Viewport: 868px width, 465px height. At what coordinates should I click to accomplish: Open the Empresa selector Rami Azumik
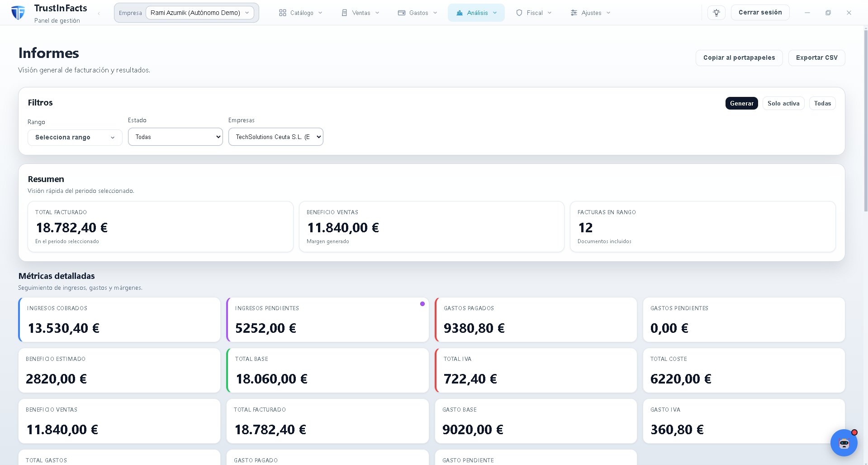[200, 13]
